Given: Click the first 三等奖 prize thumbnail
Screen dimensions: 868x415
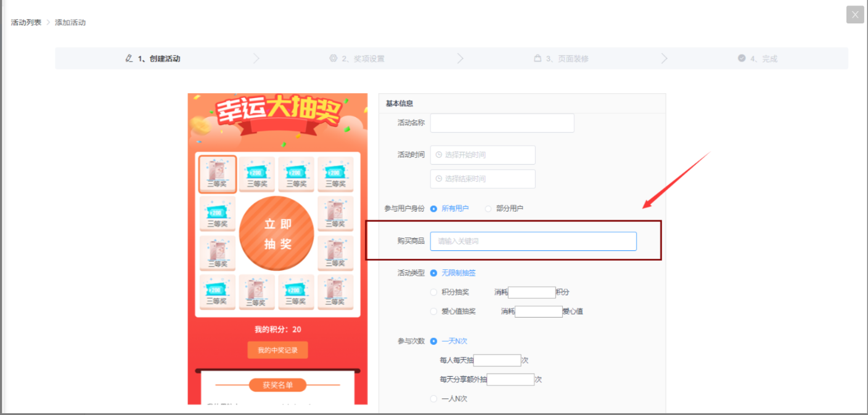Looking at the screenshot, I should pyautogui.click(x=217, y=174).
